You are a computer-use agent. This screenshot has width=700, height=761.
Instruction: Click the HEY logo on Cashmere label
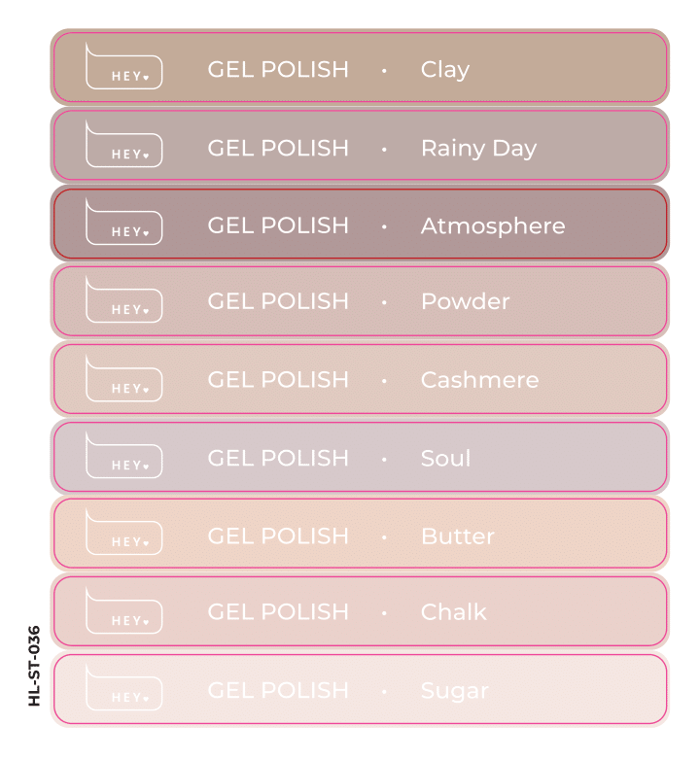point(123,378)
